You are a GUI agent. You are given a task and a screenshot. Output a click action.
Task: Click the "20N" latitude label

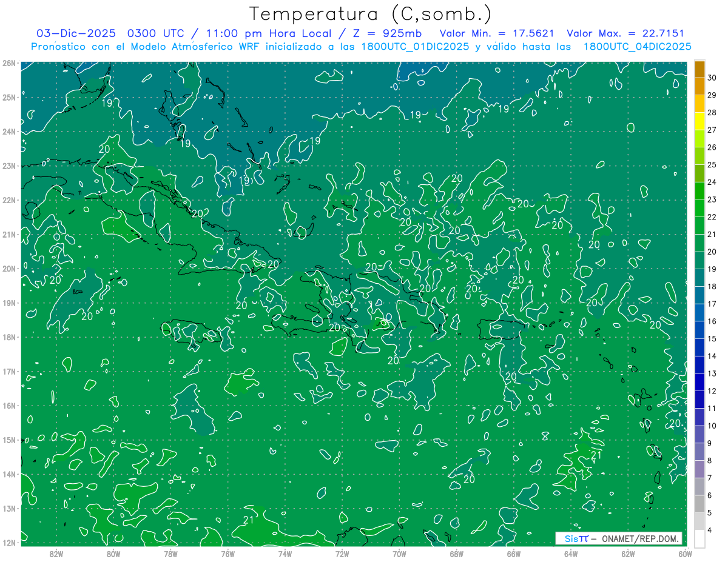9,269
